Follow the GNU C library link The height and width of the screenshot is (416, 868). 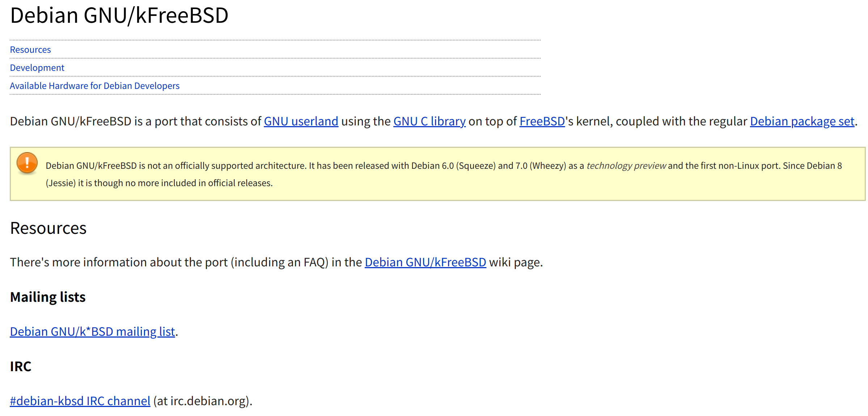tap(429, 121)
